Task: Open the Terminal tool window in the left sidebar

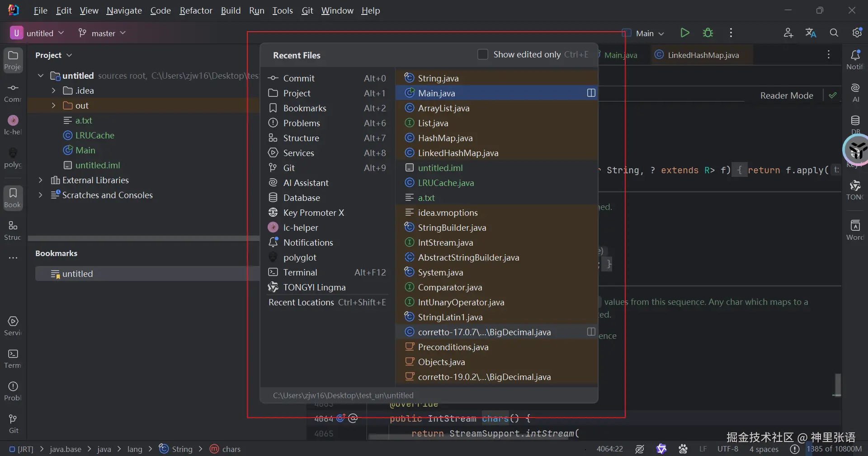Action: click(x=13, y=359)
